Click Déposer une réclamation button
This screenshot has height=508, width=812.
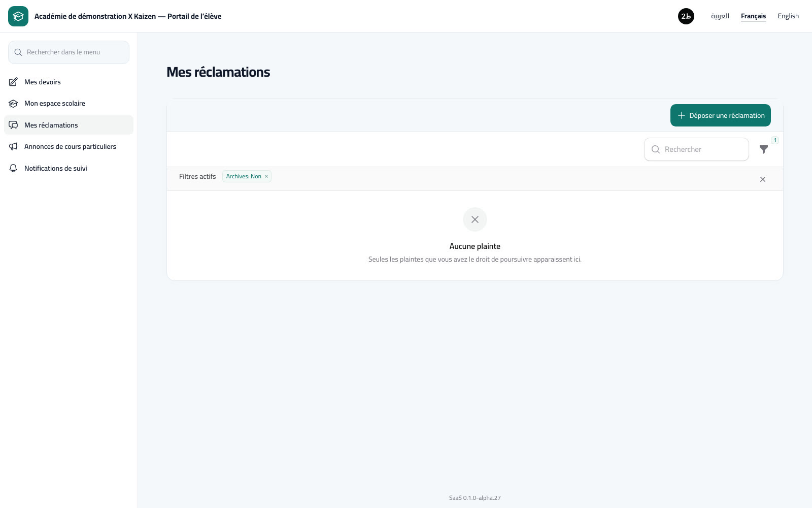721,115
